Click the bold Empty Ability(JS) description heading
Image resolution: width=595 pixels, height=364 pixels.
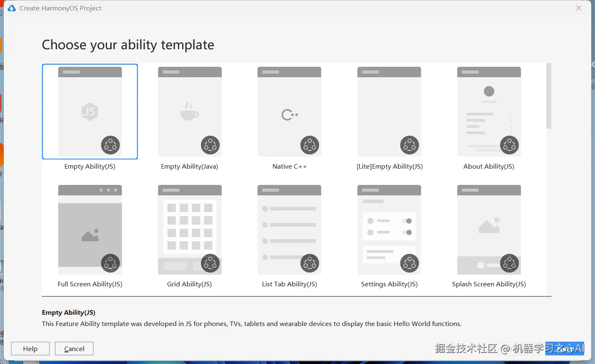[x=69, y=312]
